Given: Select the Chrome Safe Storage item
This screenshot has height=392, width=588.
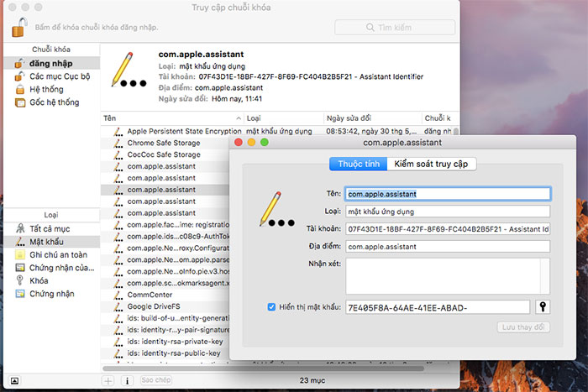Looking at the screenshot, I should (x=165, y=143).
